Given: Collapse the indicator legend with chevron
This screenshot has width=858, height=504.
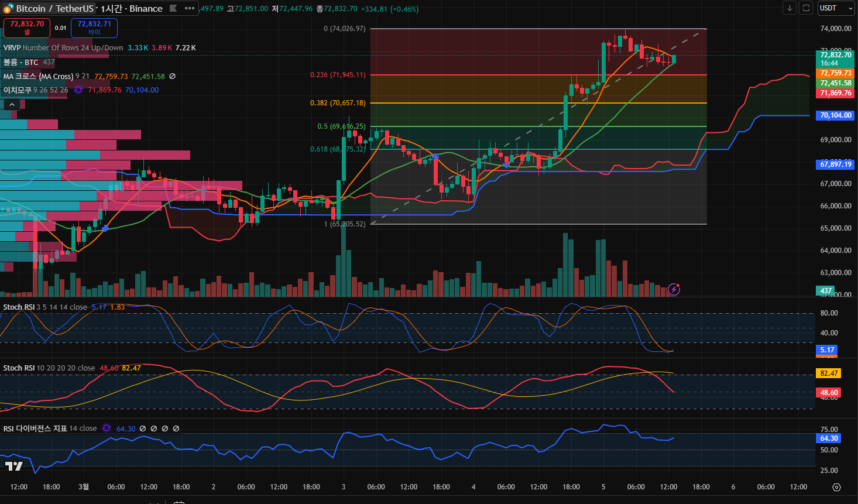Looking at the screenshot, I should tap(12, 105).
